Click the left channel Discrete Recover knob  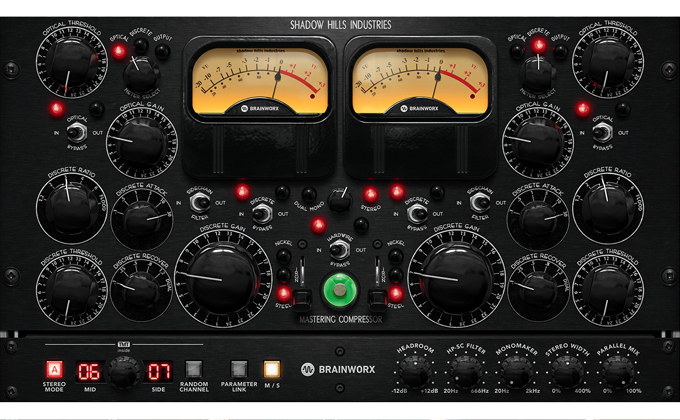[x=141, y=290]
